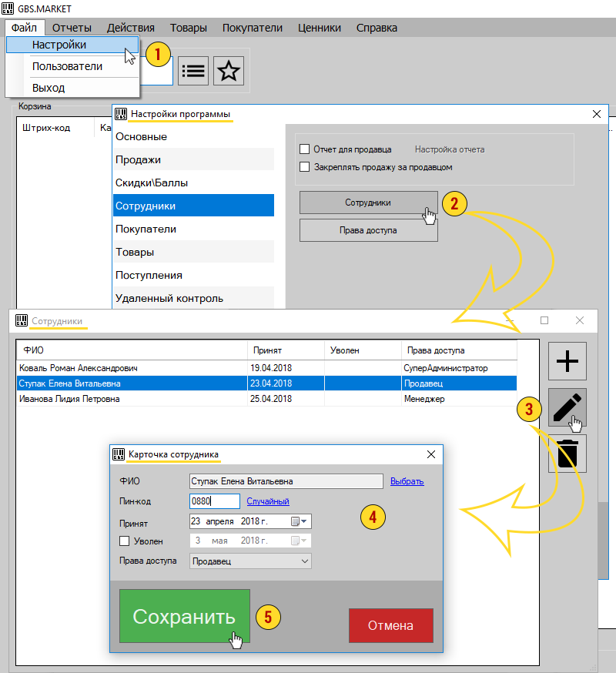Select Скидки\Баллы settings section
Screen dimensions: 616x673
[x=193, y=182]
